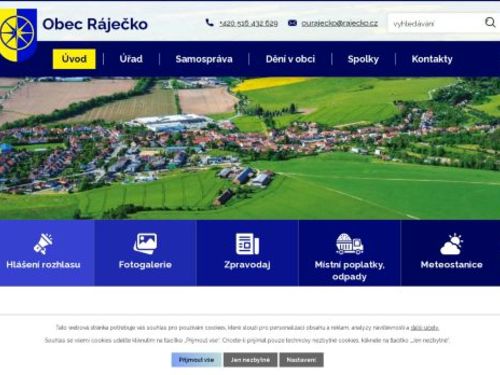The height and width of the screenshot is (375, 500).
Task: Open the Spolky menu item
Action: 363,59
